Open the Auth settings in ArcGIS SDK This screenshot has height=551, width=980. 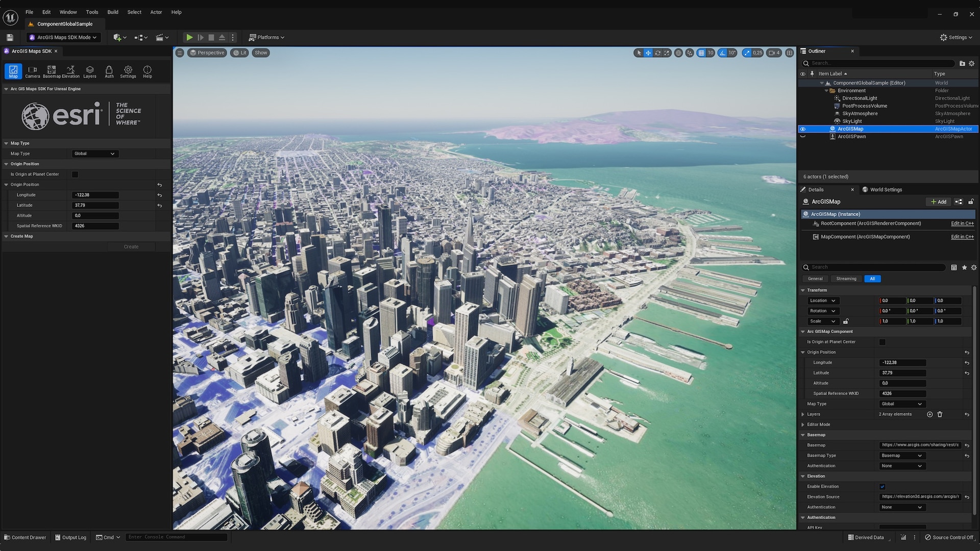pos(109,71)
